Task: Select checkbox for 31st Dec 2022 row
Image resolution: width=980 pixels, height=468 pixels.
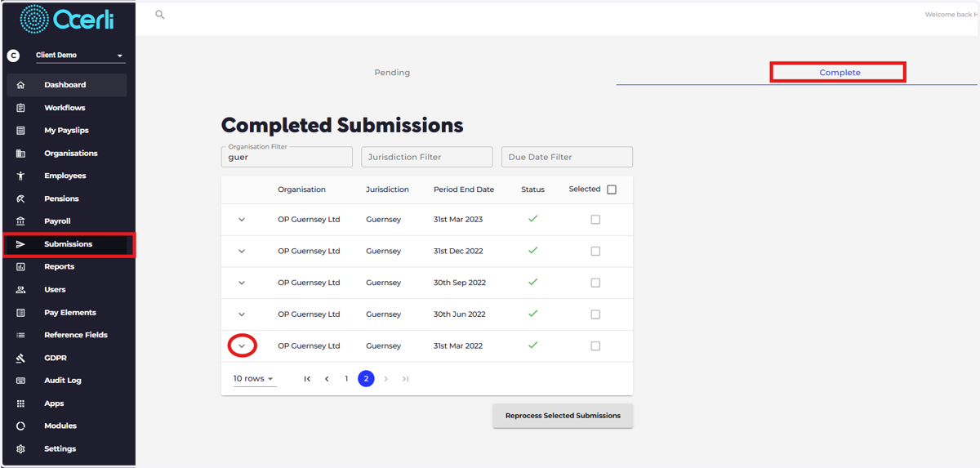Action: pos(595,252)
